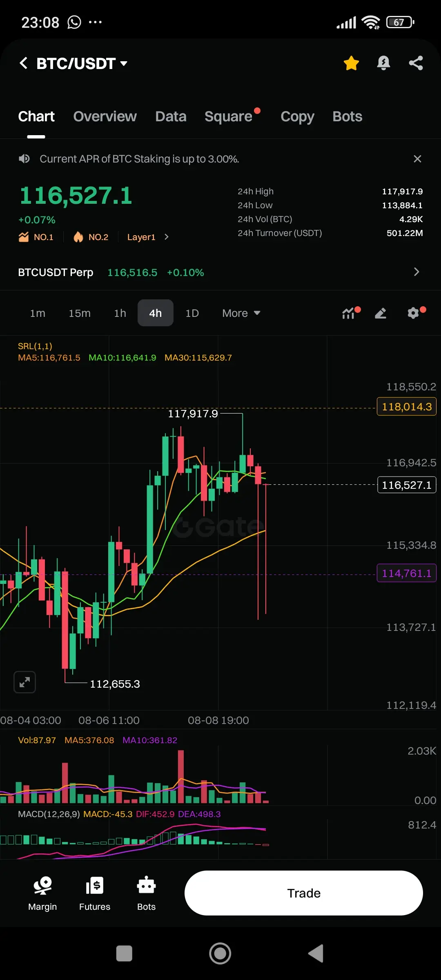Select the Chart tab
Screen dimensions: 441x980
[x=36, y=116]
